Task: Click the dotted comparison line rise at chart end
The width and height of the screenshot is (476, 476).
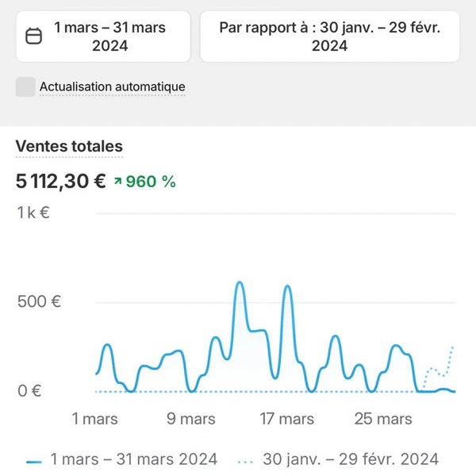Action: click(451, 351)
